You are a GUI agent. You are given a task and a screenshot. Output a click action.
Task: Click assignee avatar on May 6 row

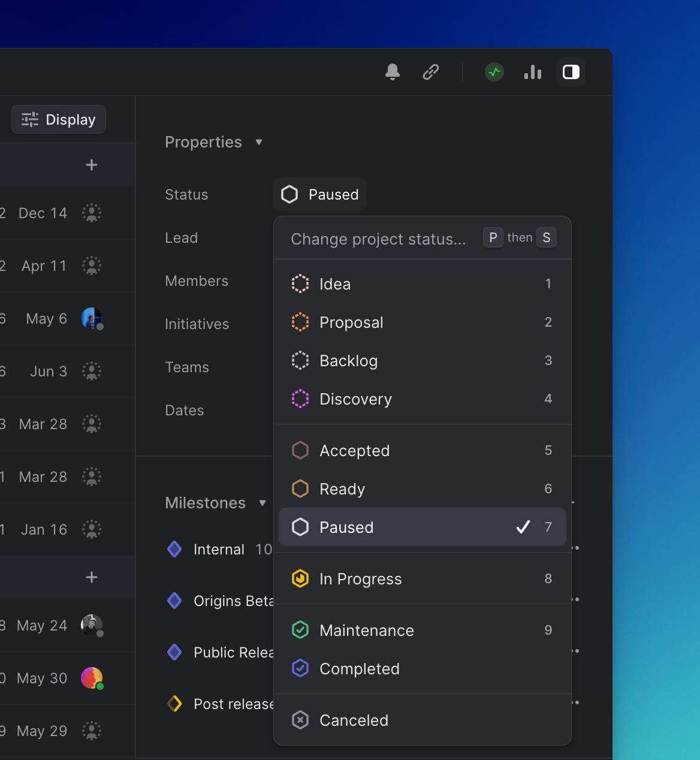point(92,318)
